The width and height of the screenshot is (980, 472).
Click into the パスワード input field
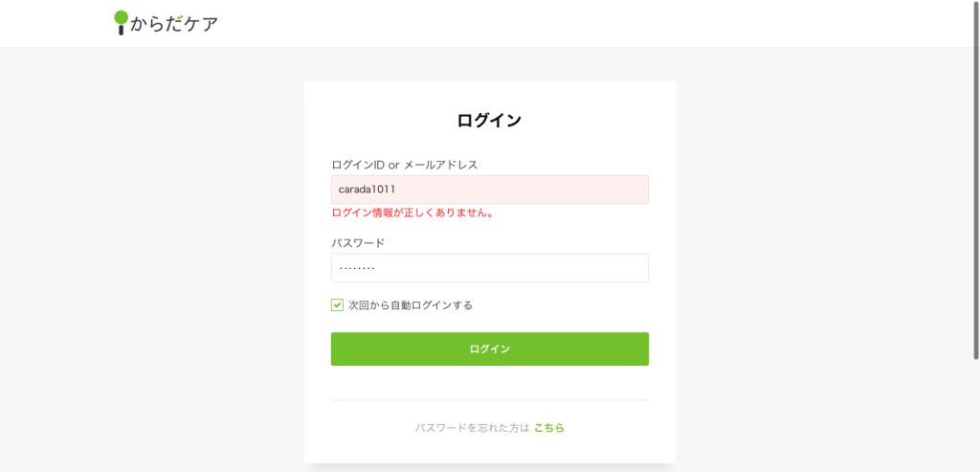pos(489,268)
